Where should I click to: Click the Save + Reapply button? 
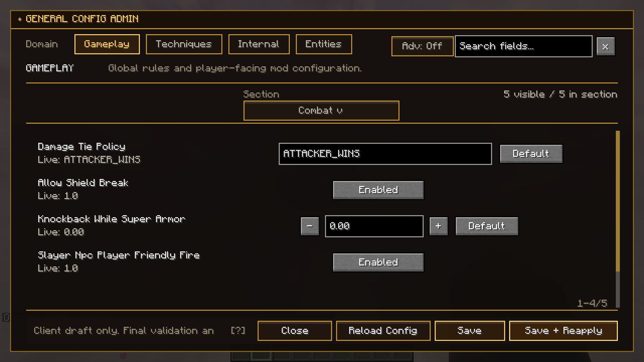(563, 331)
